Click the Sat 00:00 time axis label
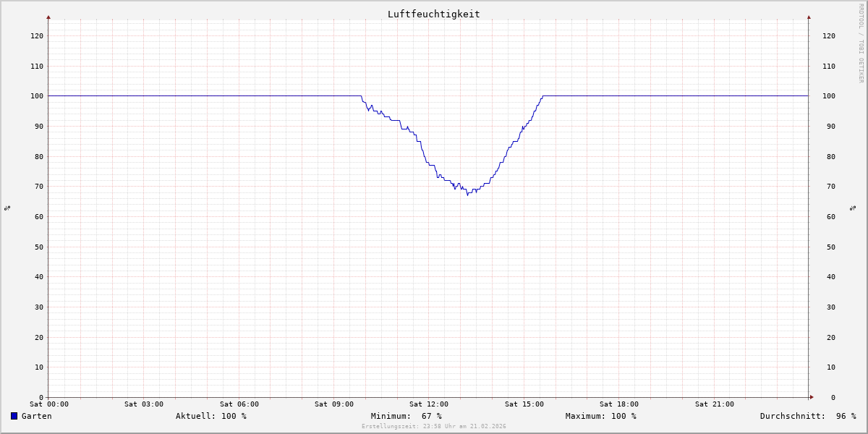Screen dimensions: 868x434 [x=49, y=404]
